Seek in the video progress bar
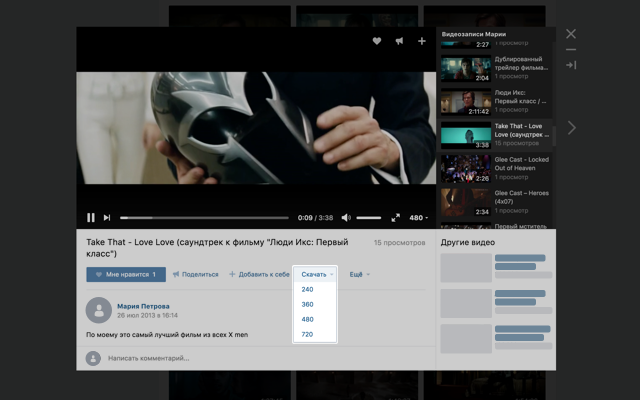 pyautogui.click(x=204, y=218)
